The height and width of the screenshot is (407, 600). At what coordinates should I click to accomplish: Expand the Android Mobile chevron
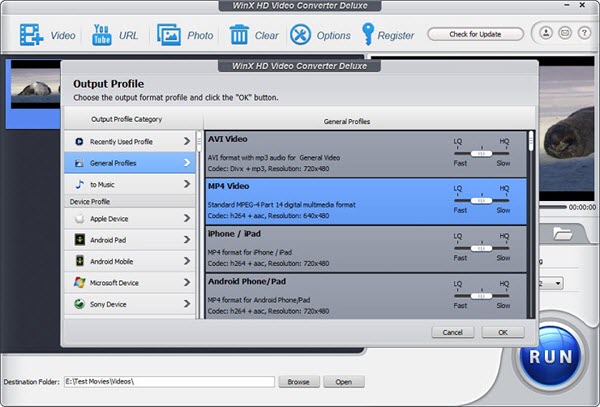187,261
